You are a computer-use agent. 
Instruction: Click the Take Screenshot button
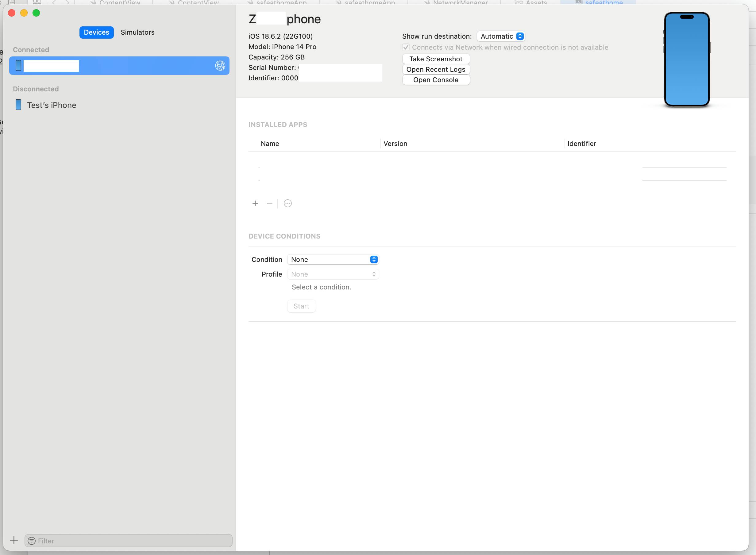436,59
